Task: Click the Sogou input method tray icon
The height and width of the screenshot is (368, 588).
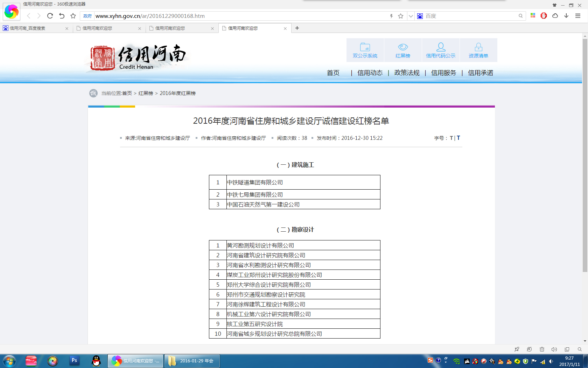Action: click(x=430, y=360)
